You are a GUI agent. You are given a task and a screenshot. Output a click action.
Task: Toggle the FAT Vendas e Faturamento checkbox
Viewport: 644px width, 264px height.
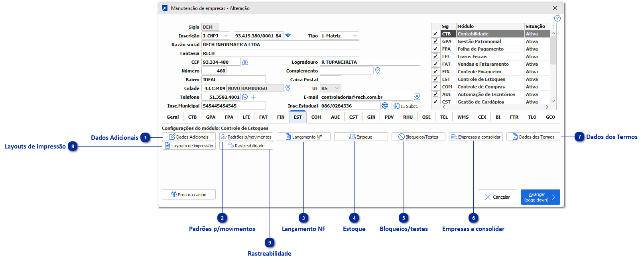point(435,64)
